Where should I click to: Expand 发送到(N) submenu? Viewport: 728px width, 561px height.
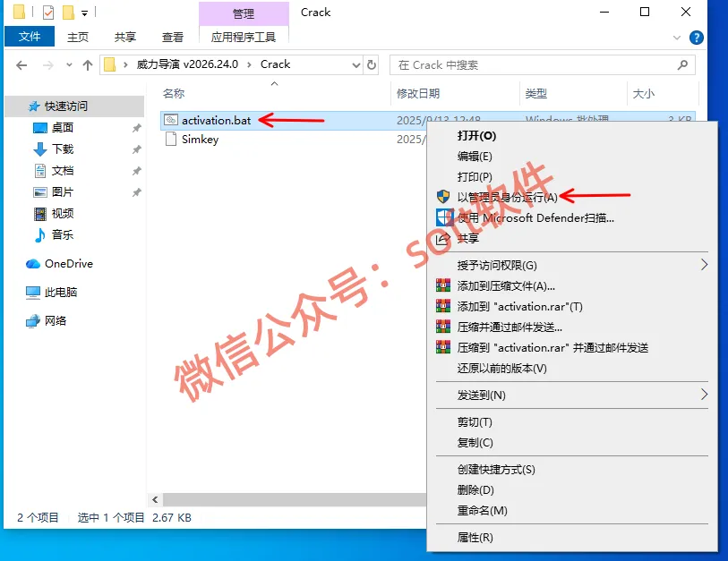click(572, 395)
